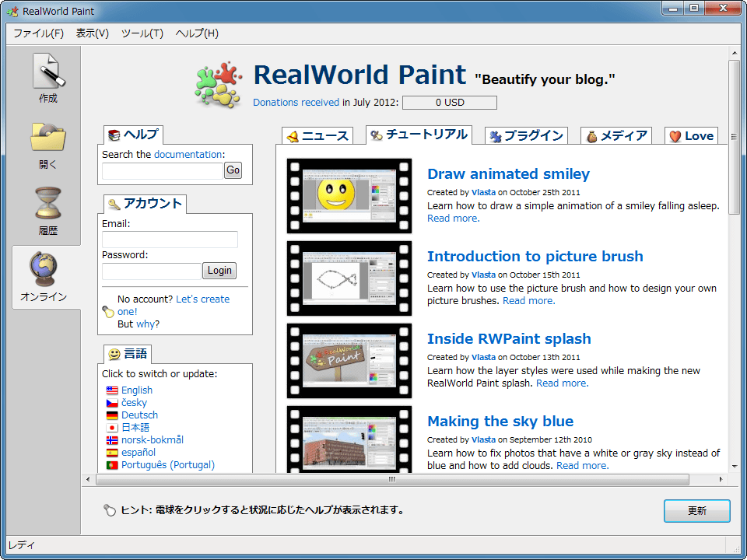Click the Japanese flag next to 日本語

tap(112, 428)
